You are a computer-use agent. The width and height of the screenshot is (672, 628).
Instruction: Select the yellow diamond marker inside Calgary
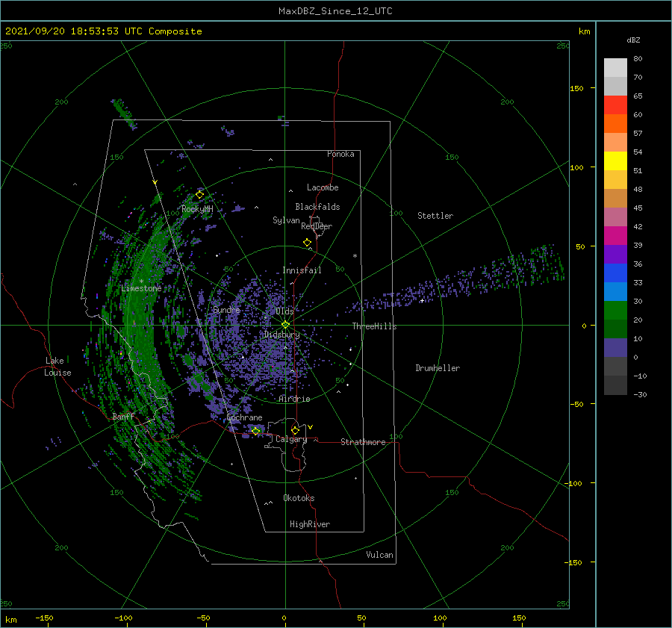tap(295, 430)
